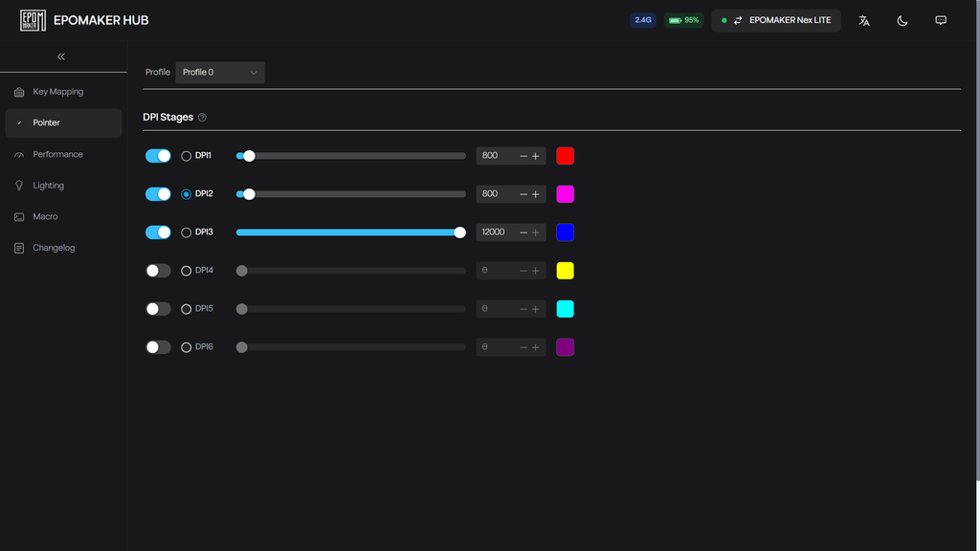
Task: Click the DPI Stages help icon
Action: [x=202, y=118]
